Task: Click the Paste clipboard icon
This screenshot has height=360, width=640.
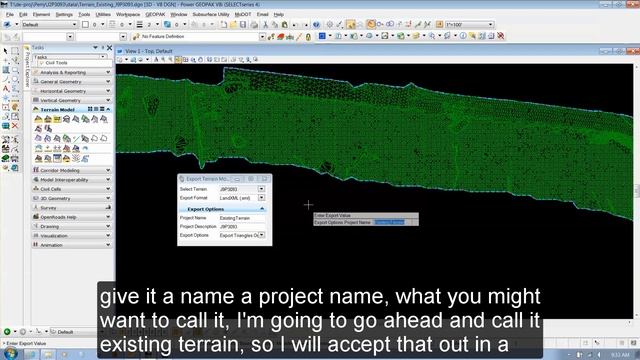Action: click(284, 24)
